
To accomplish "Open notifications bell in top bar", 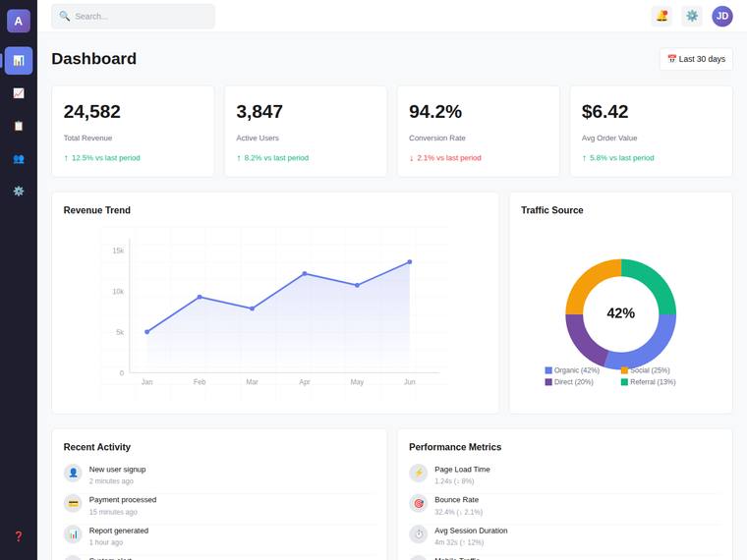I will tap(661, 16).
